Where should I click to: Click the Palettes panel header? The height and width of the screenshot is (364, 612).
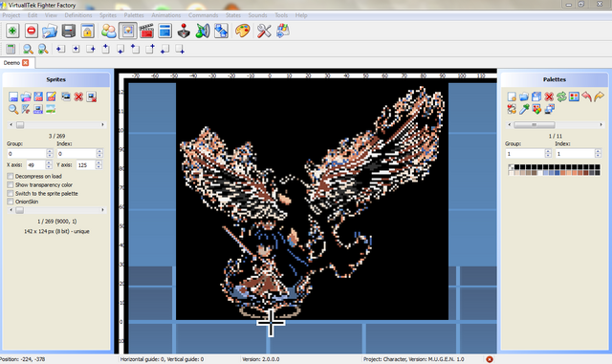[555, 79]
